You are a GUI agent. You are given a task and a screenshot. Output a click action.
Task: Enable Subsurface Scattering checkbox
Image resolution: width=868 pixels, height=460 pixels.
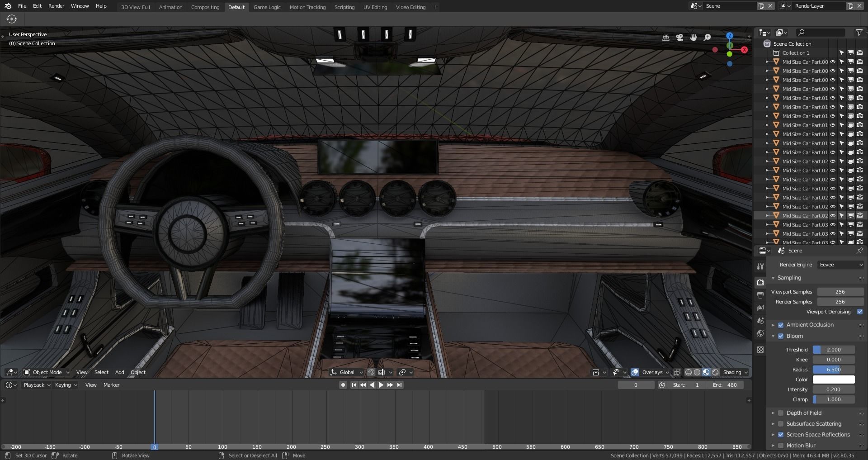781,424
